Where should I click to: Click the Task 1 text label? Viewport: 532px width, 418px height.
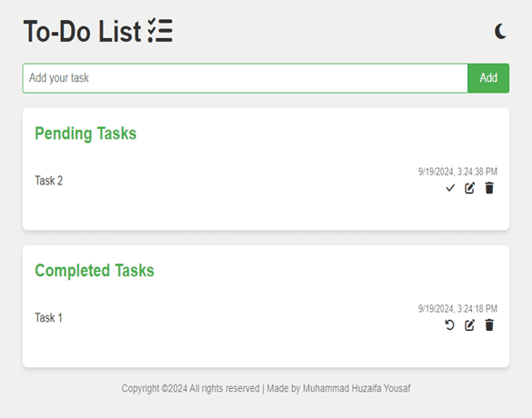[48, 318]
